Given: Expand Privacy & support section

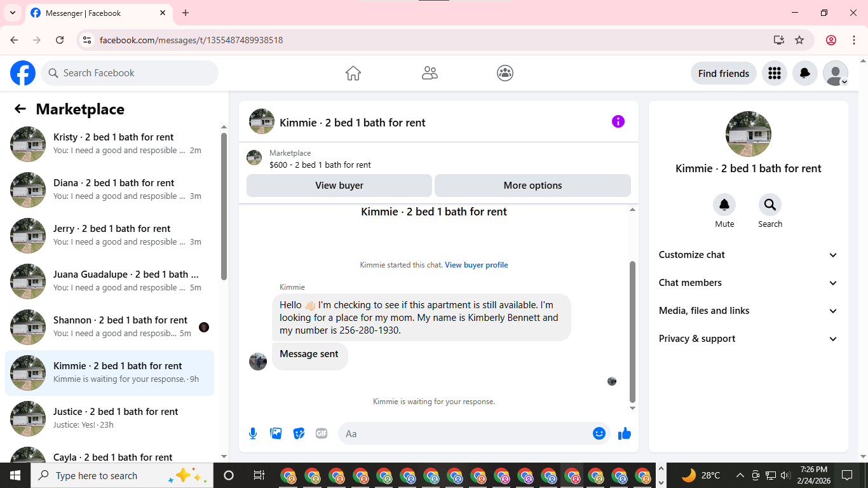Looking at the screenshot, I should pyautogui.click(x=749, y=339).
